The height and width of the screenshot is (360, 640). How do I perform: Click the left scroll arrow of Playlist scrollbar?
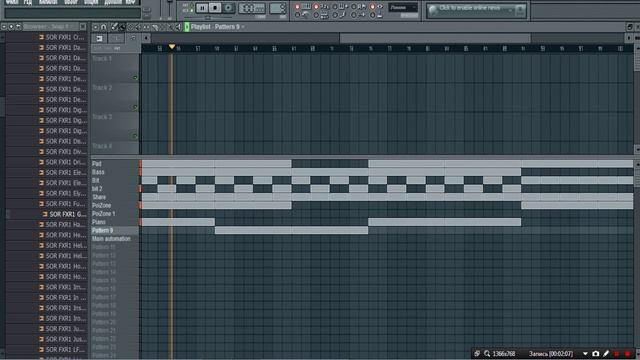pos(146,38)
